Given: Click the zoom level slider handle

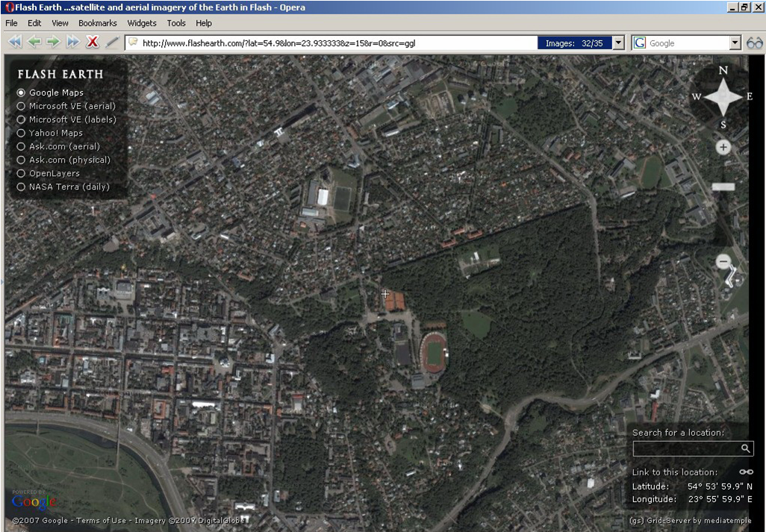Looking at the screenshot, I should 723,187.
